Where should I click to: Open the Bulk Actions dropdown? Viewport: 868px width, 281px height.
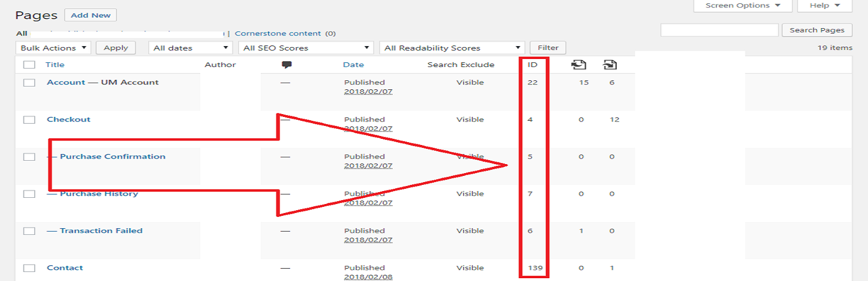pyautogui.click(x=53, y=48)
